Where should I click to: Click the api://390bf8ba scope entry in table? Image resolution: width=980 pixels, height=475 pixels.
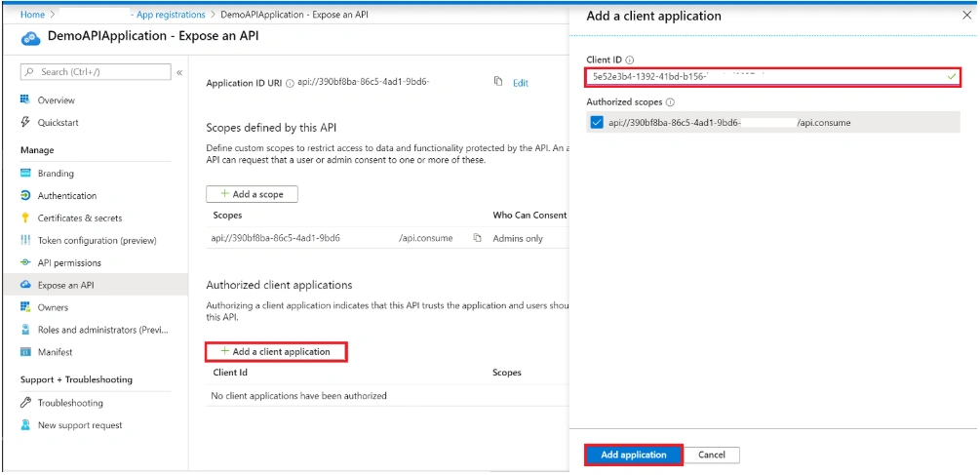pos(333,238)
